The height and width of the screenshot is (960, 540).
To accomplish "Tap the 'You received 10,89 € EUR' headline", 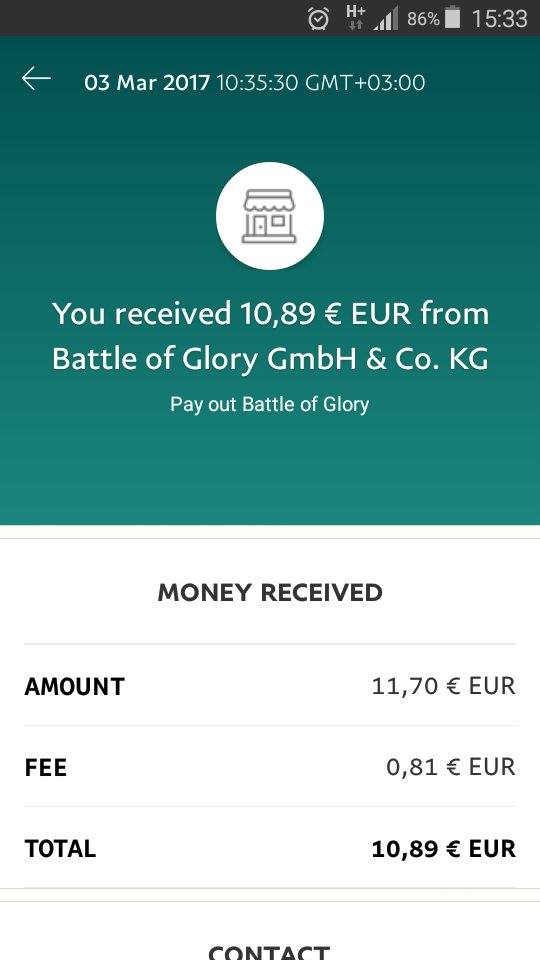I will pyautogui.click(x=231, y=313).
